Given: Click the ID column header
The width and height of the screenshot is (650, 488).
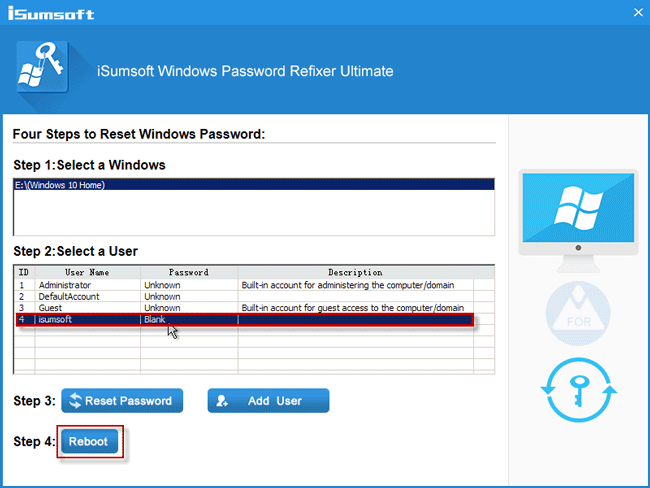Looking at the screenshot, I should 24,272.
